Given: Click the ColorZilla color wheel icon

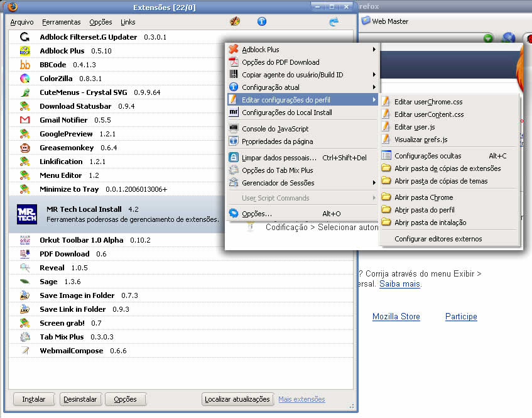Looking at the screenshot, I should coord(24,79).
